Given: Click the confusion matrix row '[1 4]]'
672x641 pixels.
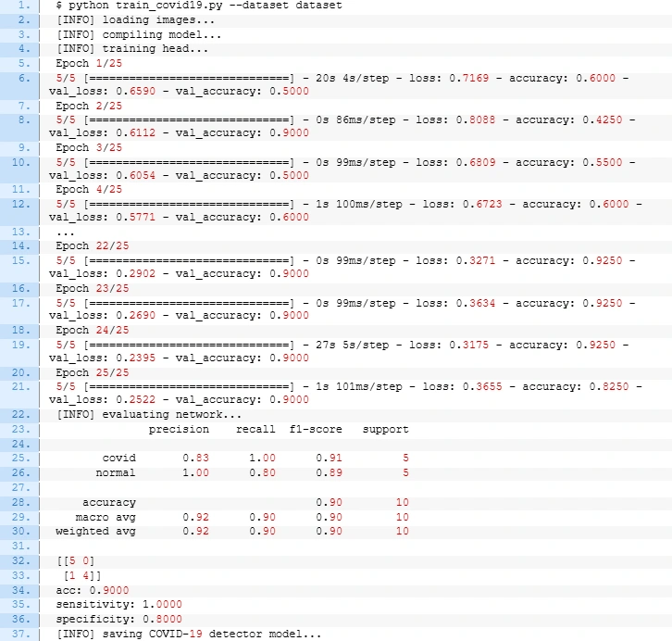Looking at the screenshot, I should pyautogui.click(x=82, y=575).
